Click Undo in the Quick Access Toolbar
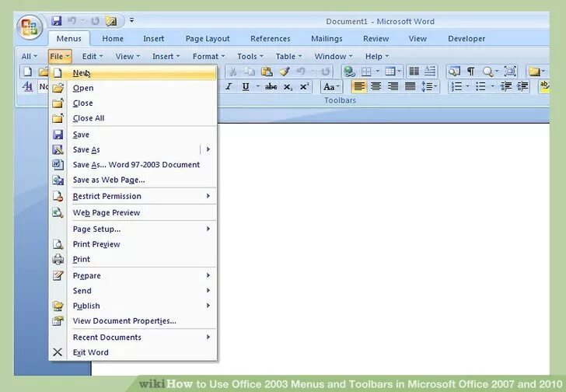The image size is (566, 392). 72,21
